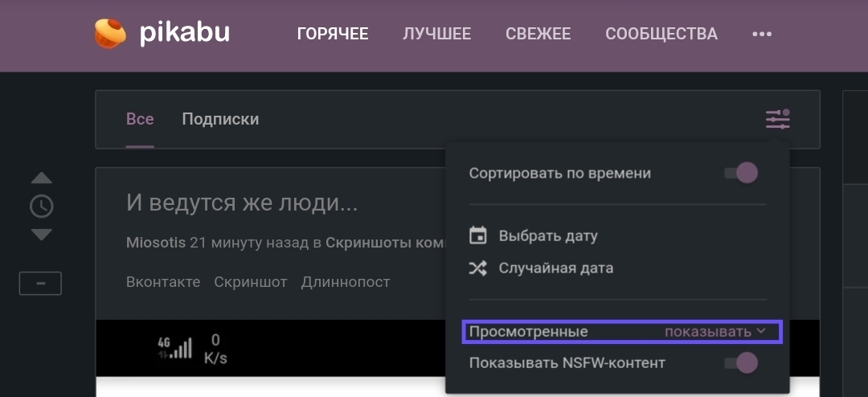Screen dimensions: 868x397
Task: Click the 'Вконтакте' tag
Action: pyautogui.click(x=163, y=282)
